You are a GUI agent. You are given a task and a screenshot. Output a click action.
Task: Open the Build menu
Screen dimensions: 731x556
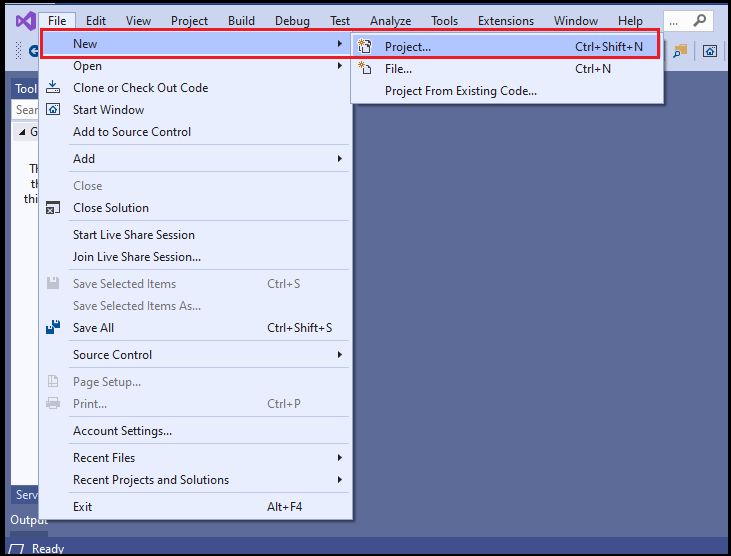pos(241,21)
